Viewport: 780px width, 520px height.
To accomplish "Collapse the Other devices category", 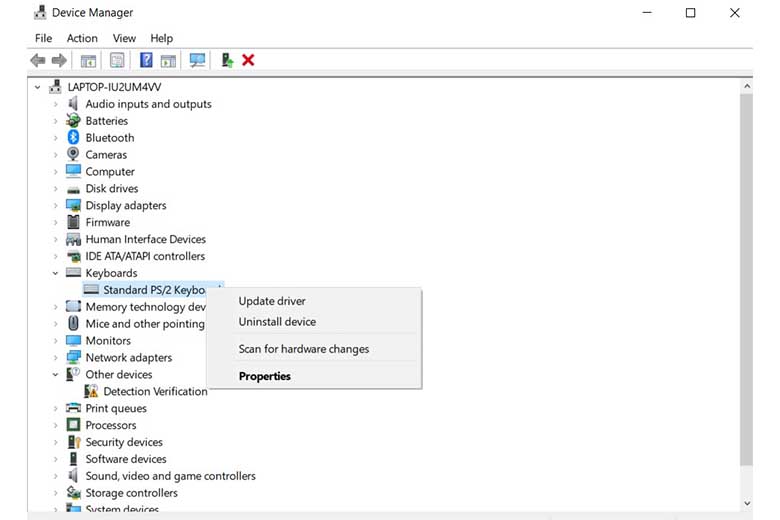I will (x=56, y=375).
